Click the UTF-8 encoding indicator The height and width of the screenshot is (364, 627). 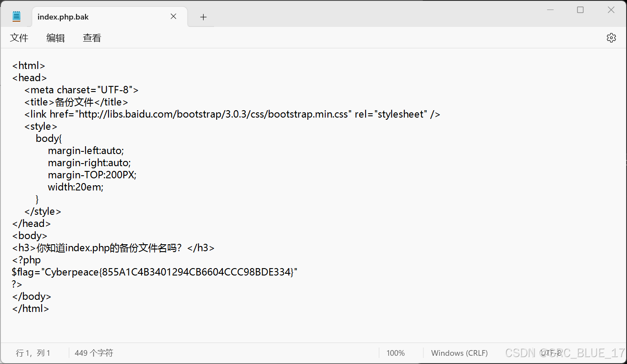[x=551, y=353]
